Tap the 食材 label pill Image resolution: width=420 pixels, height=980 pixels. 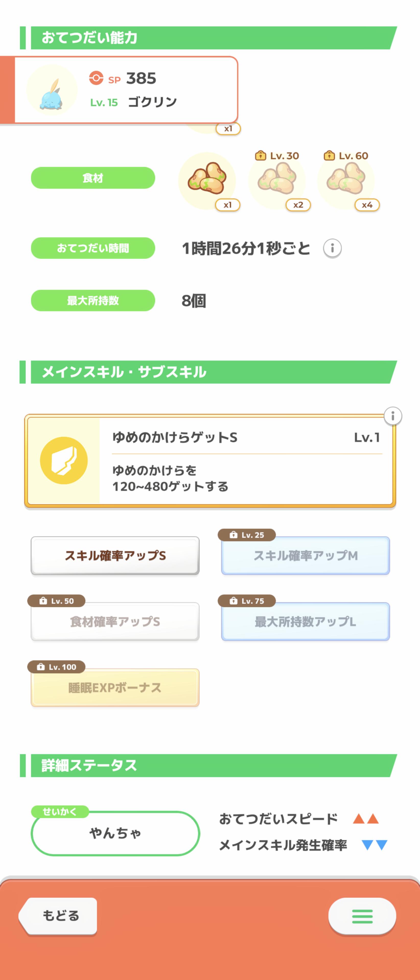[x=93, y=178]
